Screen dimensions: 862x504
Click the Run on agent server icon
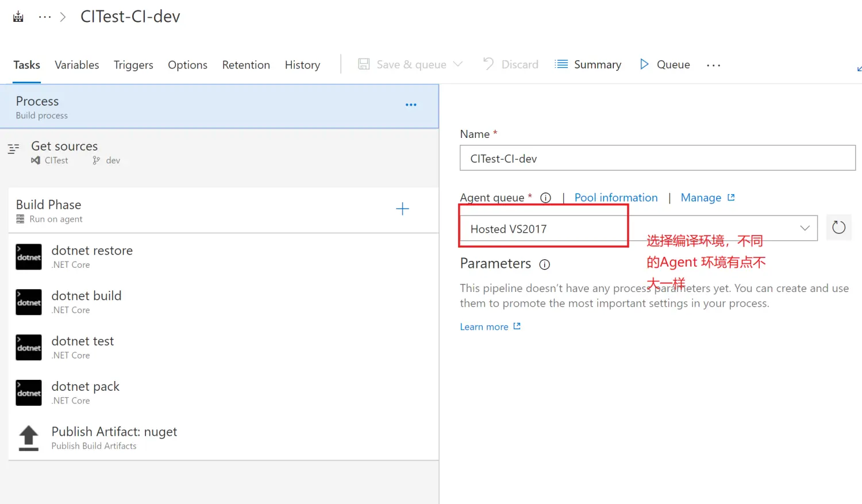click(20, 219)
